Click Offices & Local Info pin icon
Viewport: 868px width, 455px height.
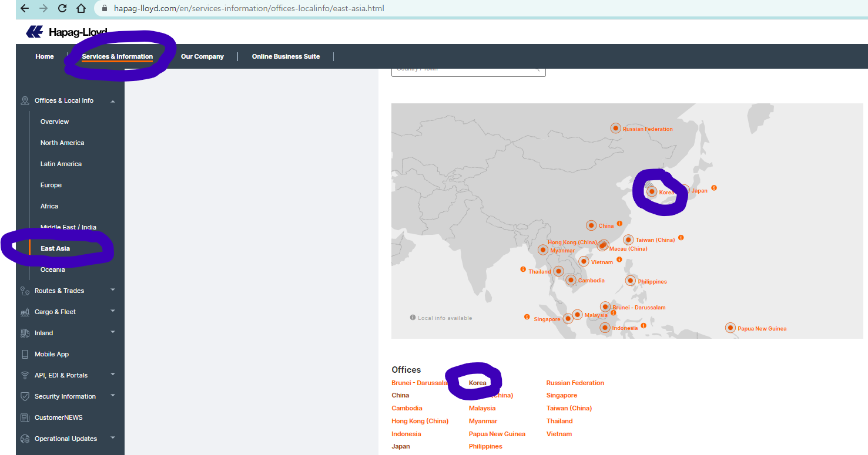tap(25, 100)
